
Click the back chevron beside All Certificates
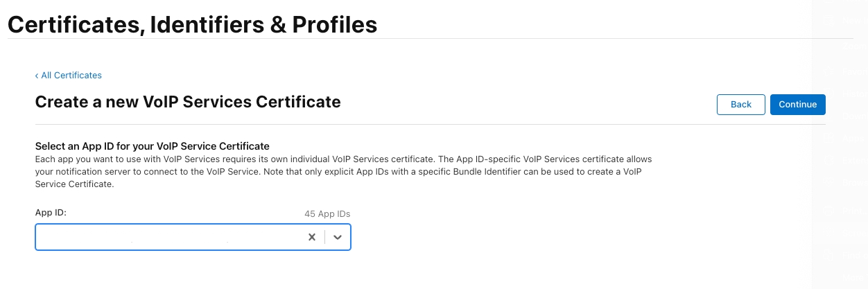[37, 75]
